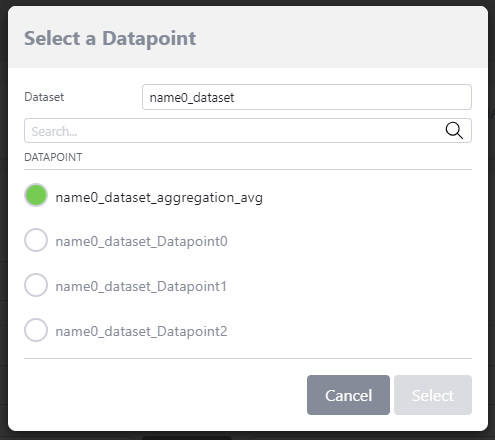
Task: Click empty space left of Cancel button
Action: 163,395
